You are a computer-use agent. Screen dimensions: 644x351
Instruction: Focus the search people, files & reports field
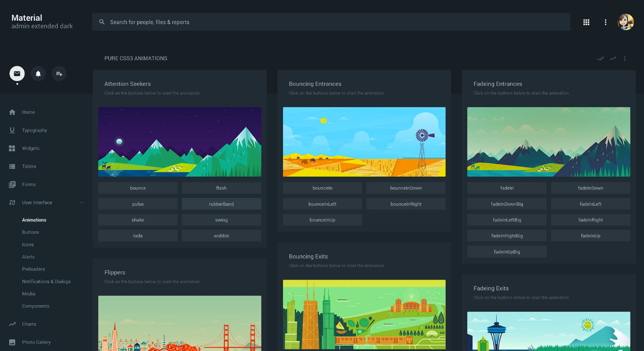coord(331,22)
